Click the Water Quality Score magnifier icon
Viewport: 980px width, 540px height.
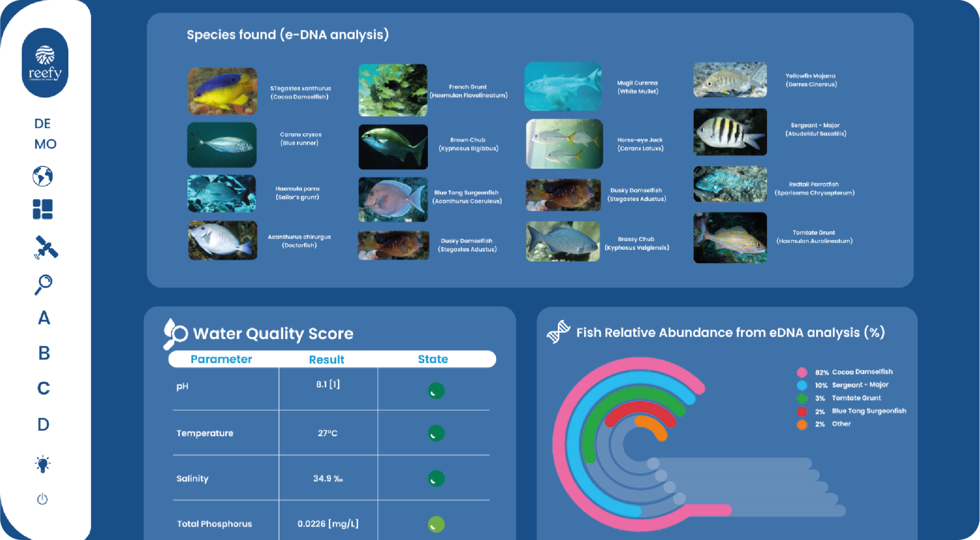tap(175, 334)
